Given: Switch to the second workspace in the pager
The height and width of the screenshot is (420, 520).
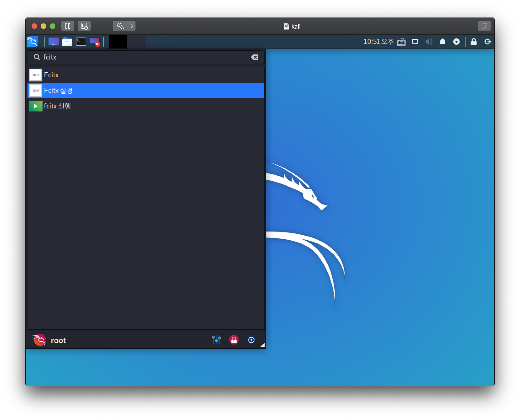Looking at the screenshot, I should click(x=136, y=42).
